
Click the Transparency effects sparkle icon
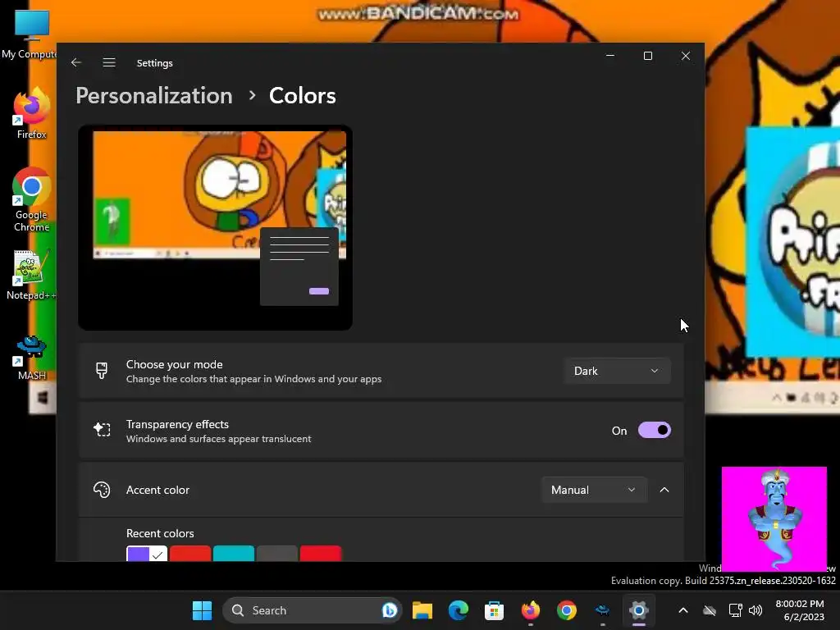click(x=101, y=430)
